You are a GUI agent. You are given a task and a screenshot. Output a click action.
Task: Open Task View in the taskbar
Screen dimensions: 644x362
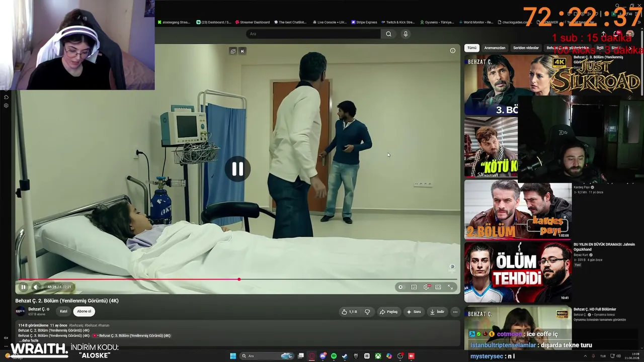(x=301, y=356)
